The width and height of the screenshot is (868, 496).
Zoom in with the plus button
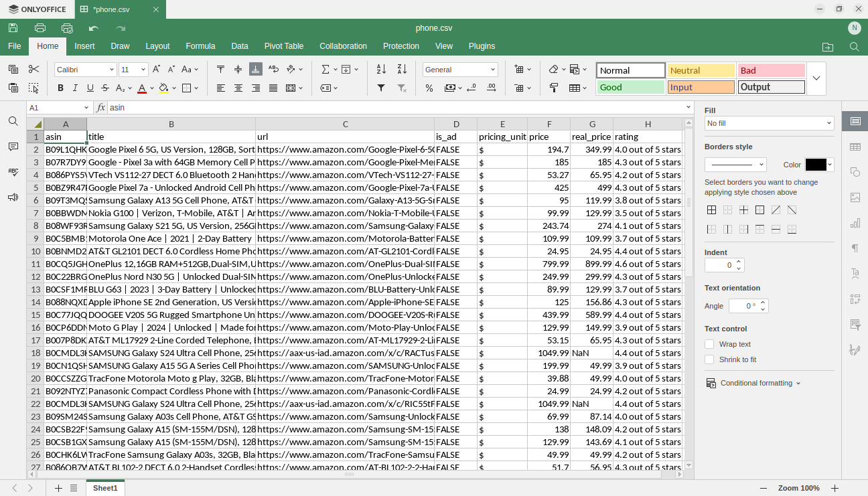(835, 488)
